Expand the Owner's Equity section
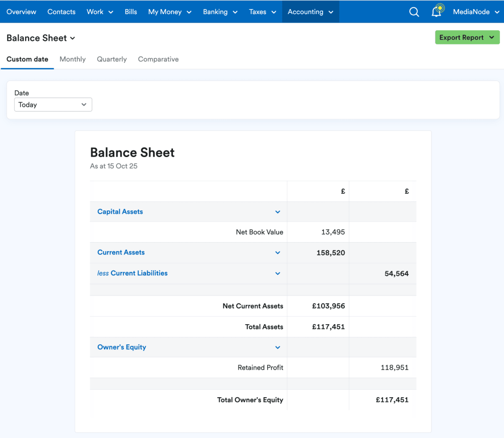The width and height of the screenshot is (504, 438). click(x=278, y=347)
